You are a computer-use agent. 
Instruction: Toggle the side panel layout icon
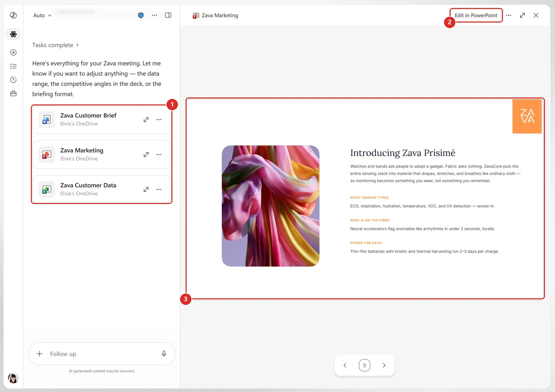pos(168,15)
